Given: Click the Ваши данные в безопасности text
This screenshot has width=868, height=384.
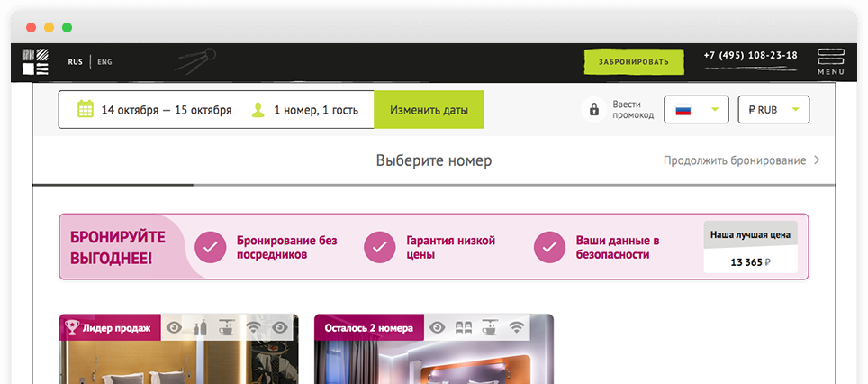Looking at the screenshot, I should click(618, 248).
